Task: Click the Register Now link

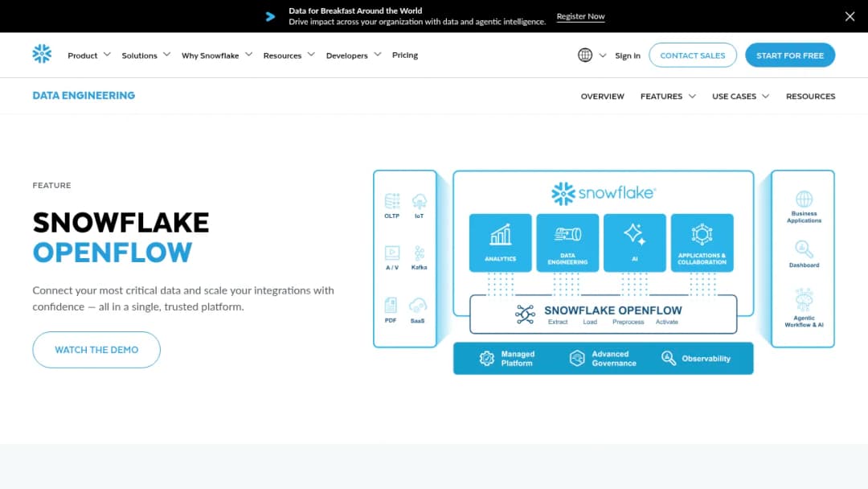Action: click(581, 17)
